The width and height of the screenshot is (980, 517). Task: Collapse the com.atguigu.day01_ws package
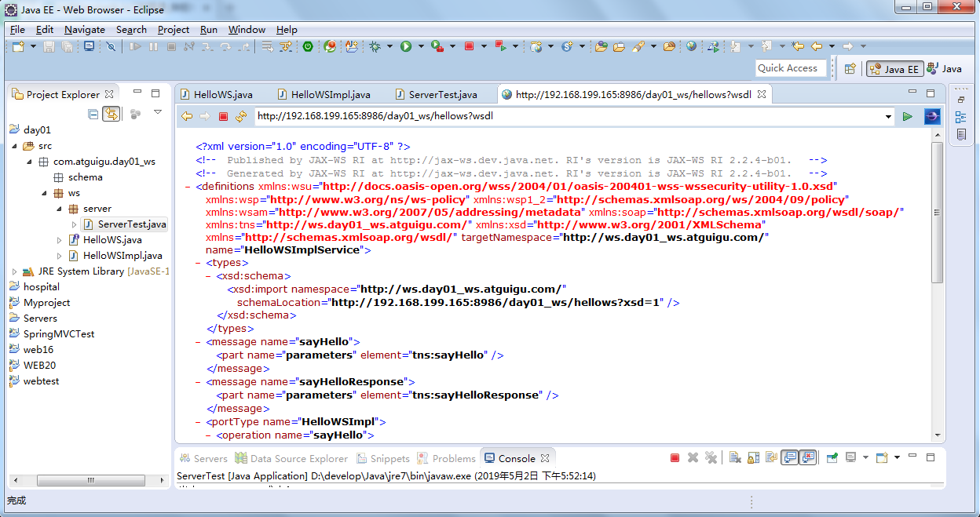(x=29, y=162)
